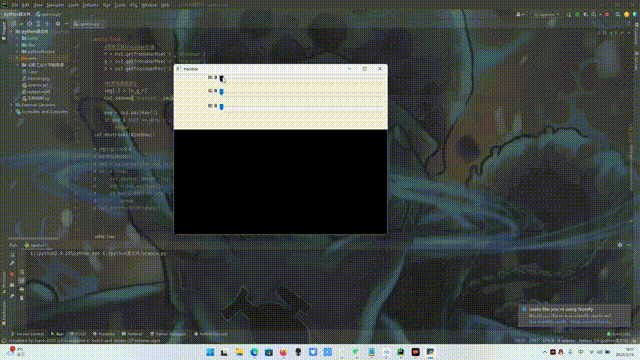Select output.mp4 in project tree
This screenshot has height=360, width=640.
(x=36, y=92)
